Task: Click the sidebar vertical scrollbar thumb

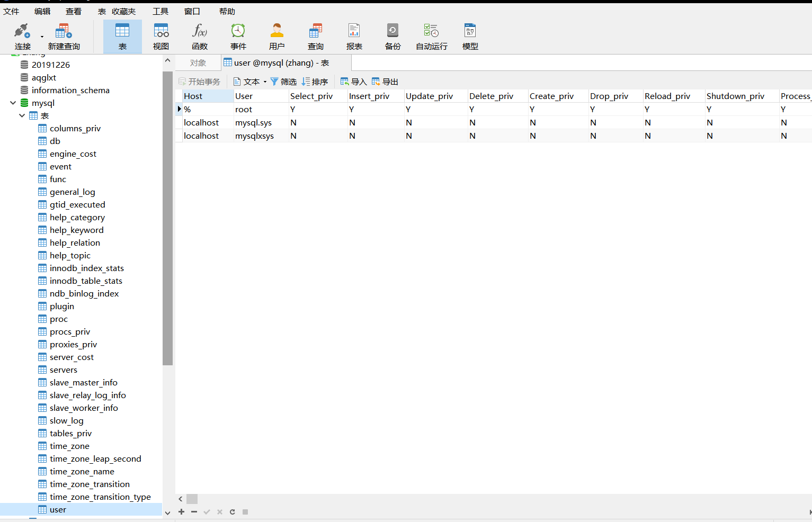Action: point(167,218)
